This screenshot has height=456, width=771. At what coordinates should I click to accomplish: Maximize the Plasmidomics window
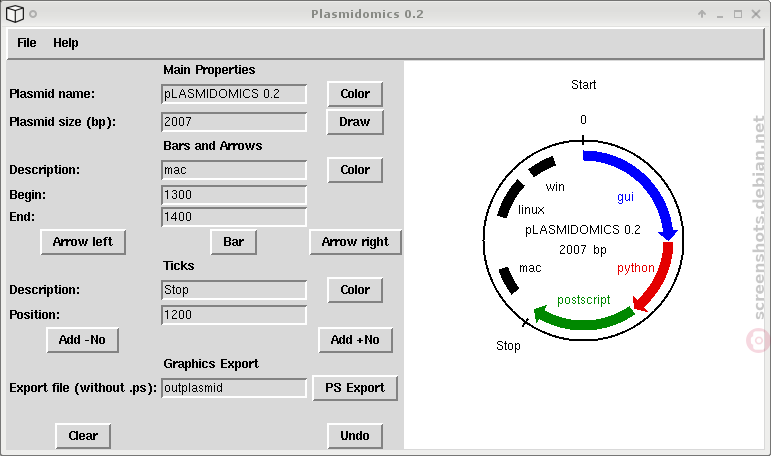coord(738,14)
